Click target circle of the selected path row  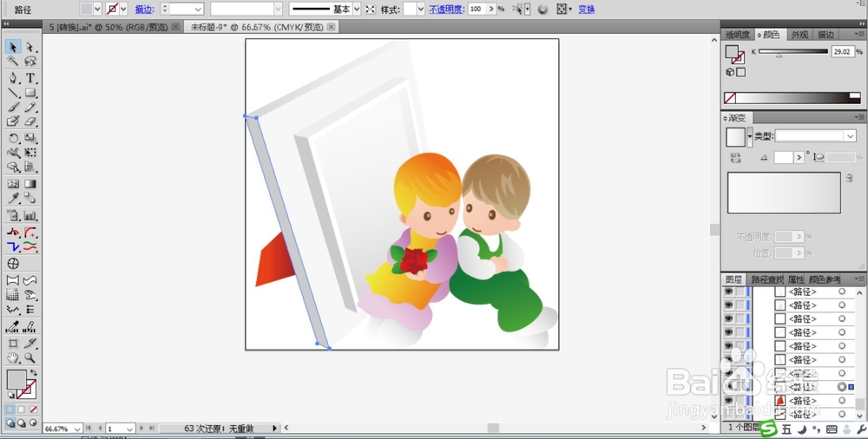842,386
